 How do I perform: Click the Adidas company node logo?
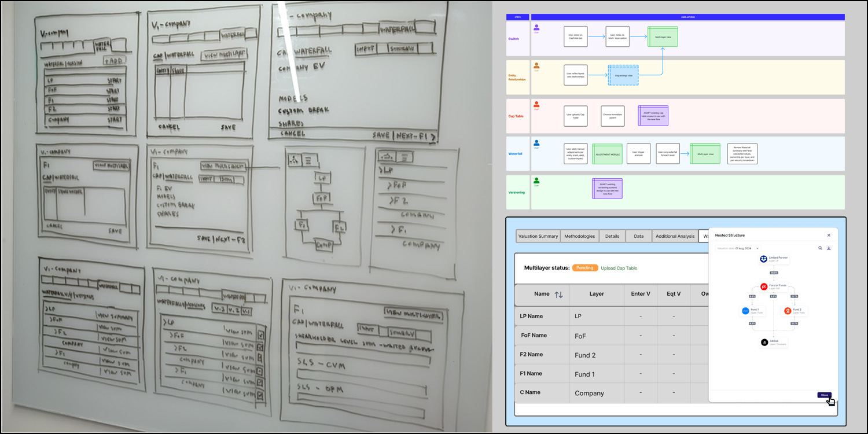click(764, 342)
